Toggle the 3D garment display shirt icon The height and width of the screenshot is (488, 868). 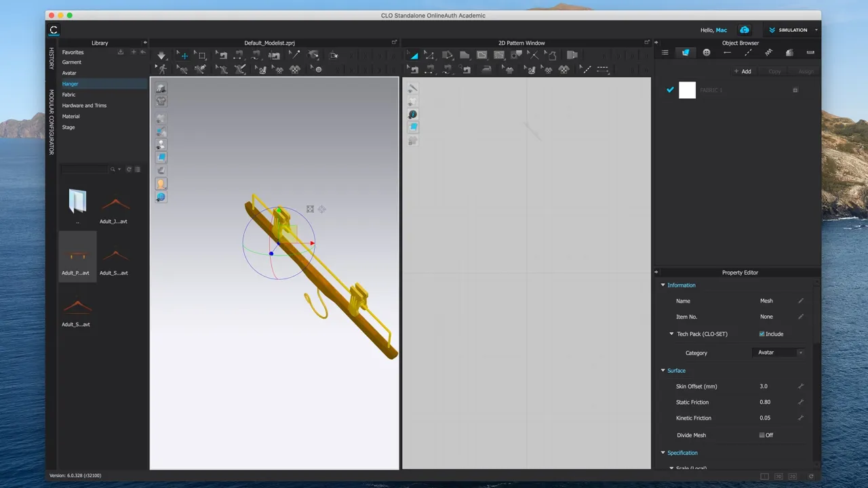pyautogui.click(x=161, y=101)
